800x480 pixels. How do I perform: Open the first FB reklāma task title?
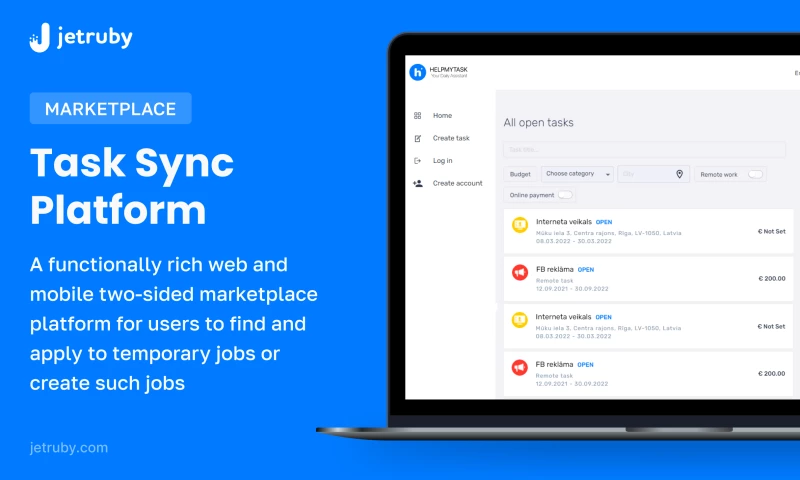[x=555, y=269]
